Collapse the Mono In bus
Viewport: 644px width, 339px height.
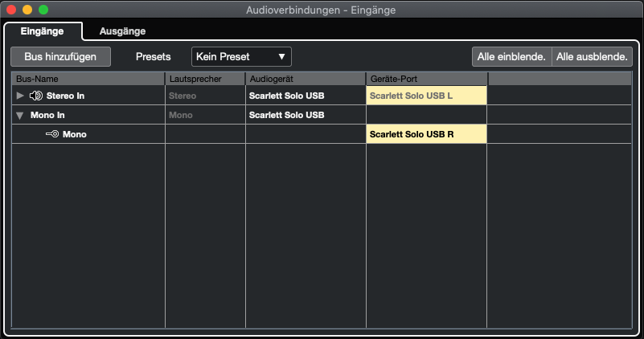click(20, 116)
